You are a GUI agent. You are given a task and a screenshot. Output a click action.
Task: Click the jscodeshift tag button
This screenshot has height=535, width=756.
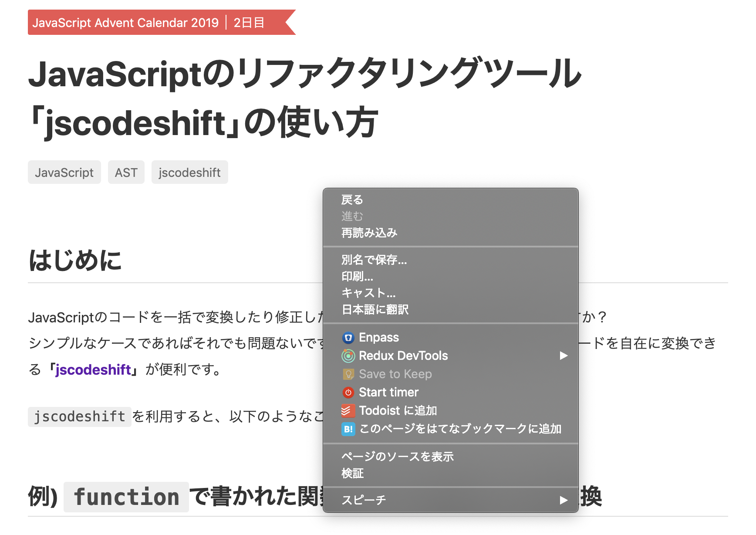[x=189, y=173]
